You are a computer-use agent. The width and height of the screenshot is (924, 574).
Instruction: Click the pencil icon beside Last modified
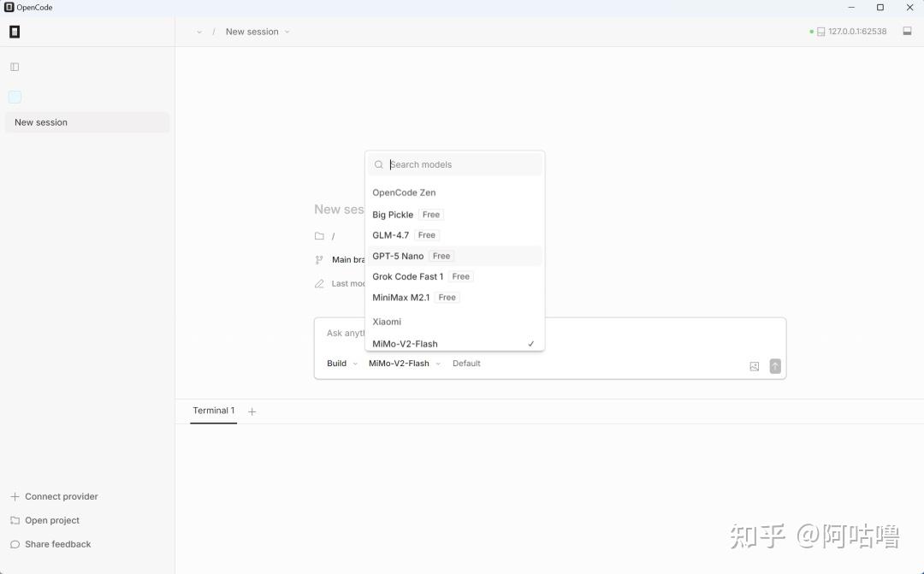[319, 284]
